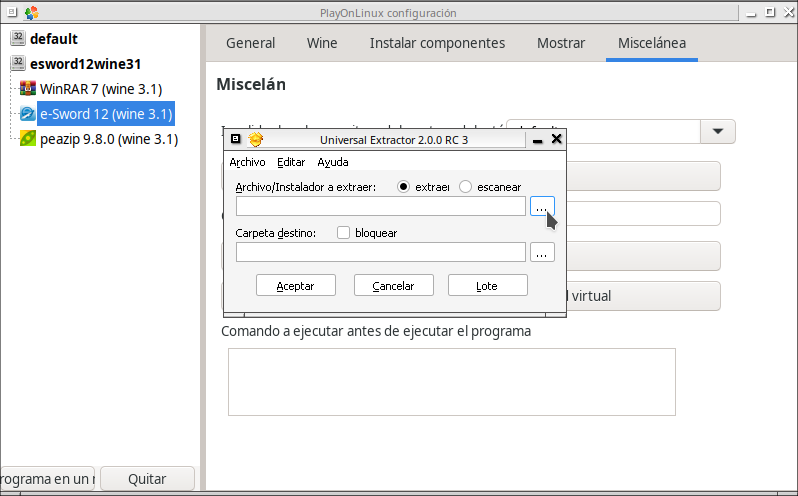Viewport: 798px width, 496px height.
Task: Open PlayOnLinux window system menu icon
Action: pos(12,12)
